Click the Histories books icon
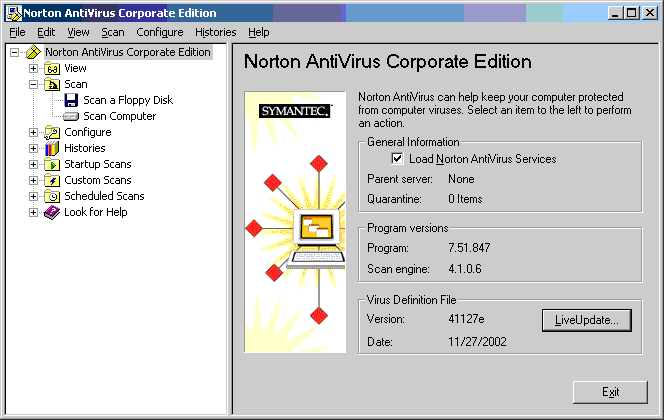The width and height of the screenshot is (664, 420). [x=52, y=149]
